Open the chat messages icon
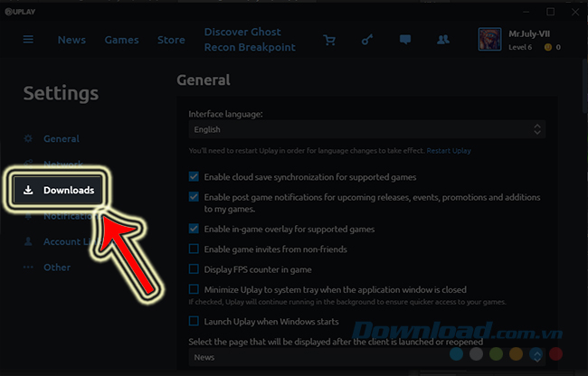588x376 pixels. coord(405,40)
